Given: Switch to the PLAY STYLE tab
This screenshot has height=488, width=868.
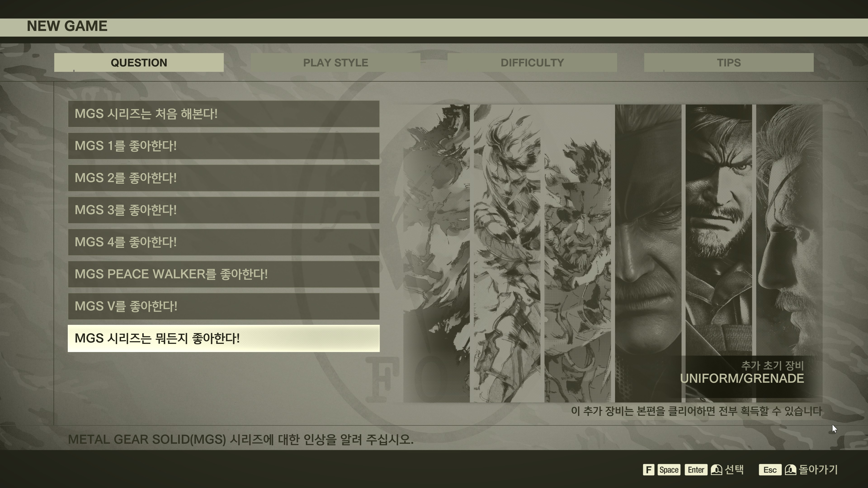Looking at the screenshot, I should pos(336,63).
